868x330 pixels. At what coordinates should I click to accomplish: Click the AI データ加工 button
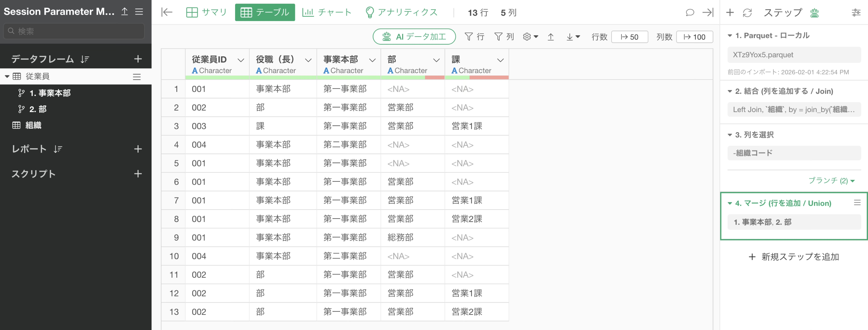414,36
